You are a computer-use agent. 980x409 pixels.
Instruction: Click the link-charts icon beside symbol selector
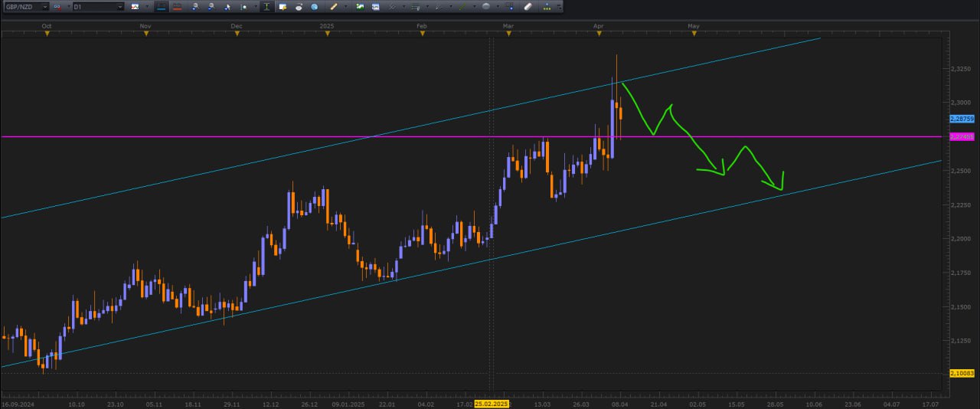point(57,7)
